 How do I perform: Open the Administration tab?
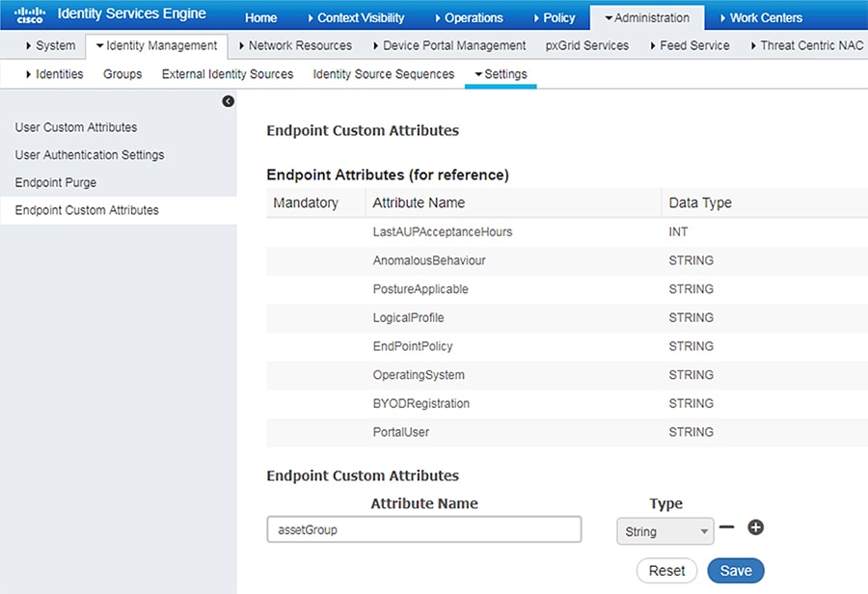(647, 17)
